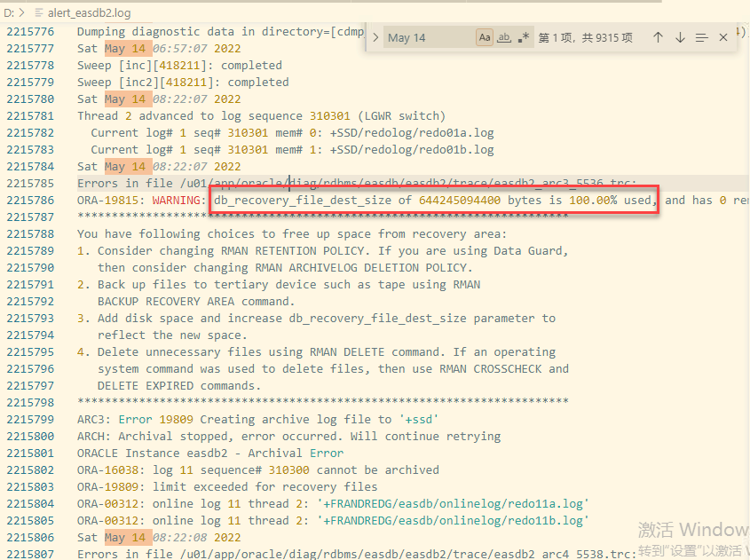Click 'ARCH: Archival stopped' line
Screen dimensions: 750x560
288,436
